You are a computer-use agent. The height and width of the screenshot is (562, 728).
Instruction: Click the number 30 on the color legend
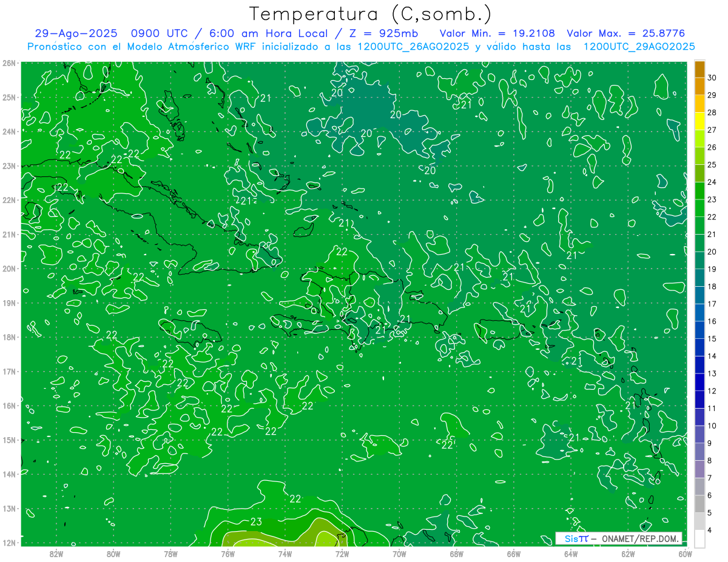coord(712,78)
